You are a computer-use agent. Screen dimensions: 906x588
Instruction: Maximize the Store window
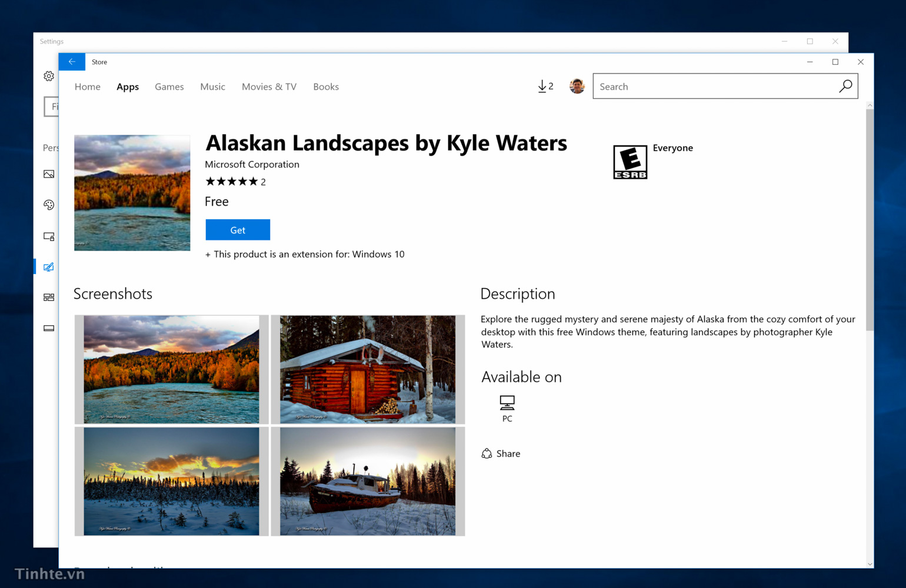click(835, 62)
